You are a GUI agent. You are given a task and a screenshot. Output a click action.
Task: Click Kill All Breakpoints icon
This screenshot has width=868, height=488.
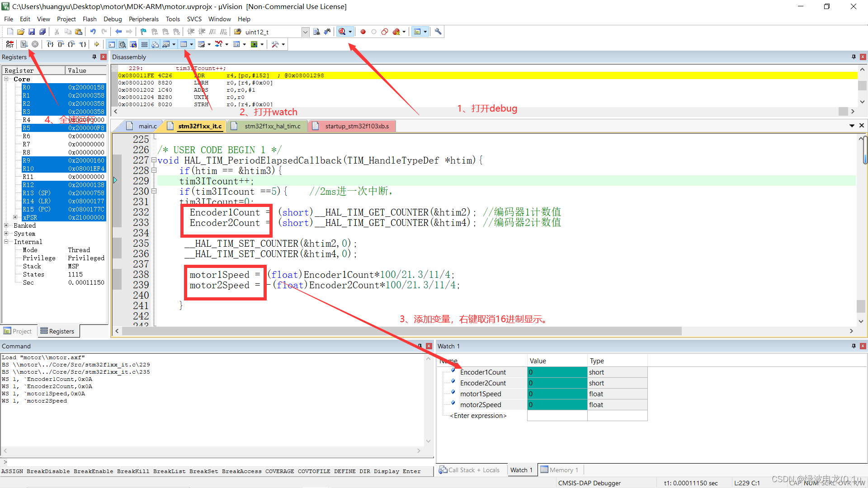[x=396, y=32]
